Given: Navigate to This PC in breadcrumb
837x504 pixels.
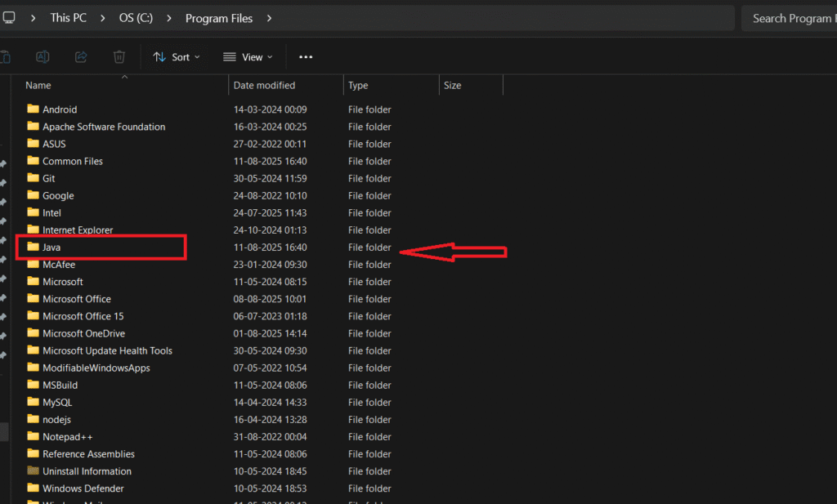Looking at the screenshot, I should click(68, 18).
